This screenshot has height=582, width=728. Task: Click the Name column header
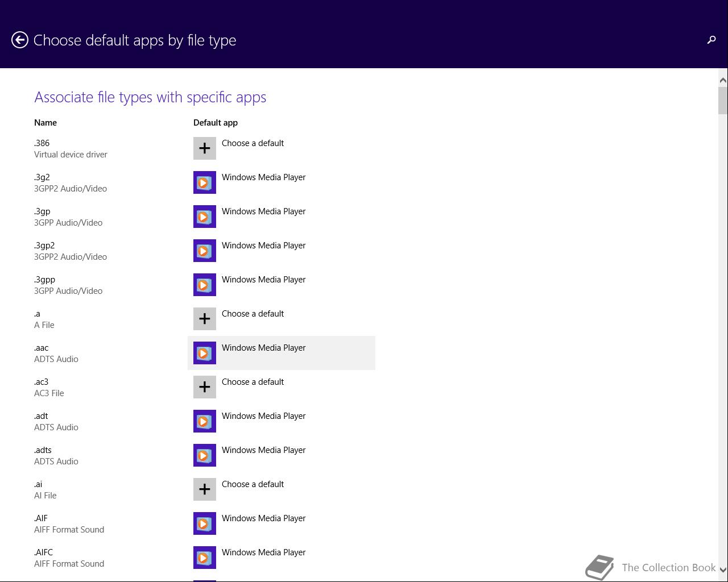coord(45,123)
